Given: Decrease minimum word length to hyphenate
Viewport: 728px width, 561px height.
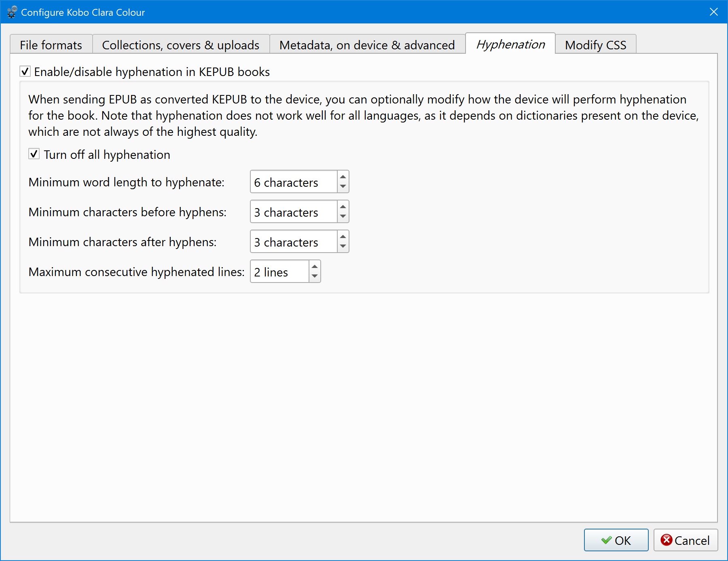Looking at the screenshot, I should point(343,187).
